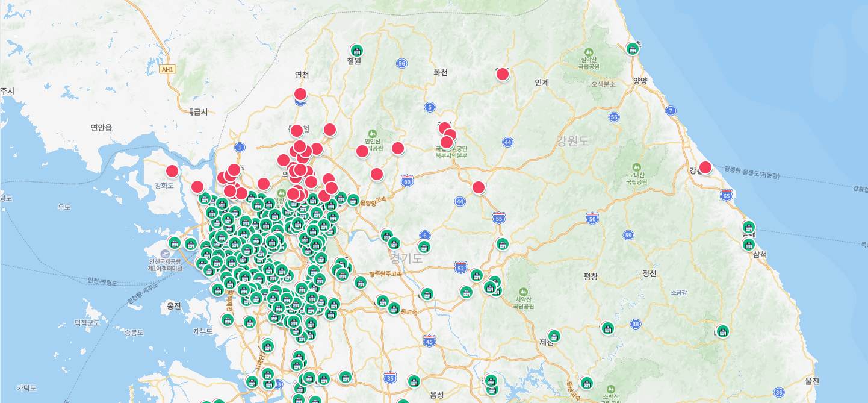Click the red marker northwest of 인제

(503, 74)
